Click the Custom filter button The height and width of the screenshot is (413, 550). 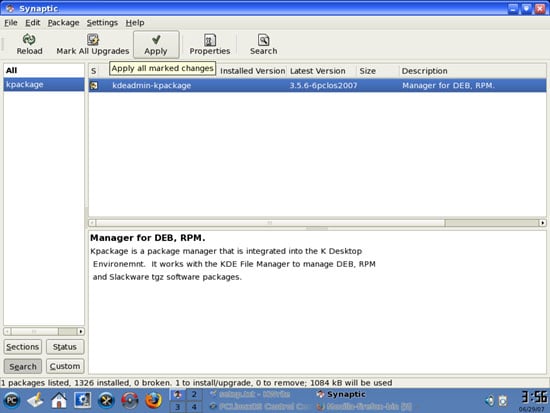point(65,366)
